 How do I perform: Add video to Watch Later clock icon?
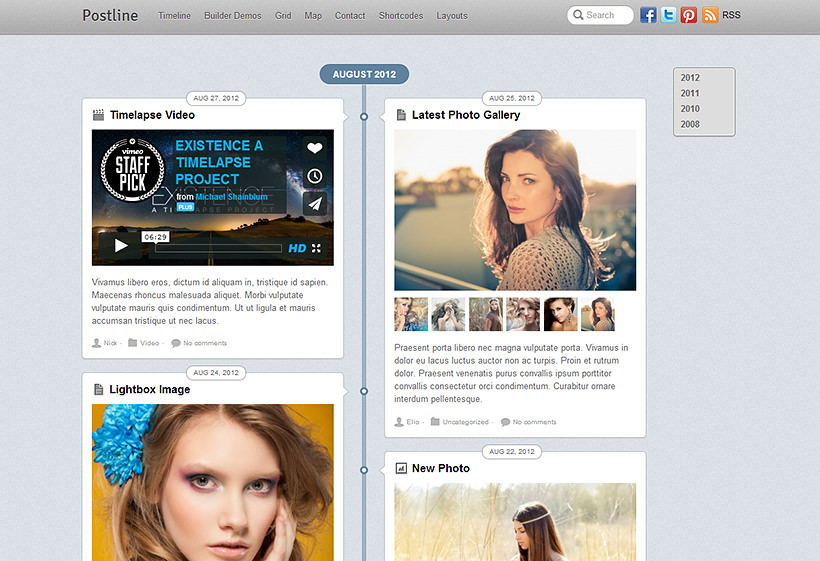click(x=315, y=176)
